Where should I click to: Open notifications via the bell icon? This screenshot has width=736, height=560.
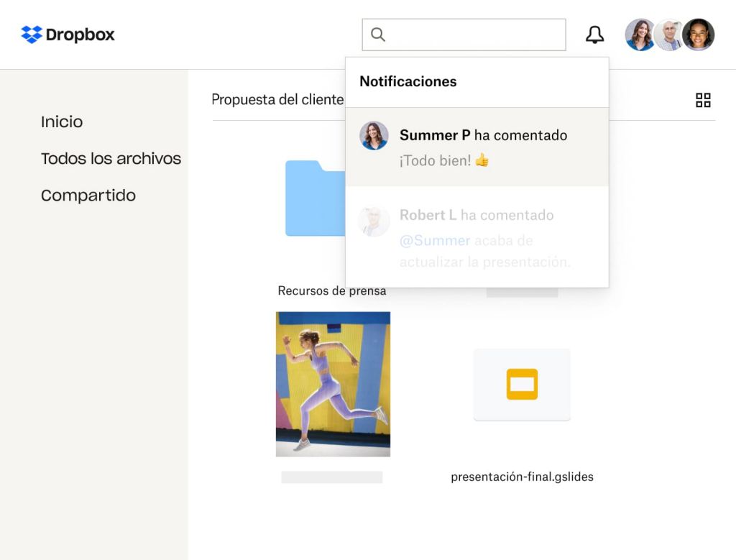pyautogui.click(x=594, y=34)
